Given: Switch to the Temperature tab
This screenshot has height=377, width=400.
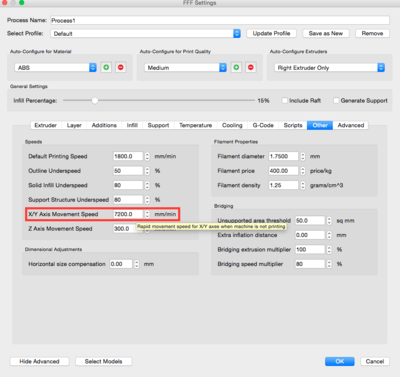Looking at the screenshot, I should [x=196, y=125].
